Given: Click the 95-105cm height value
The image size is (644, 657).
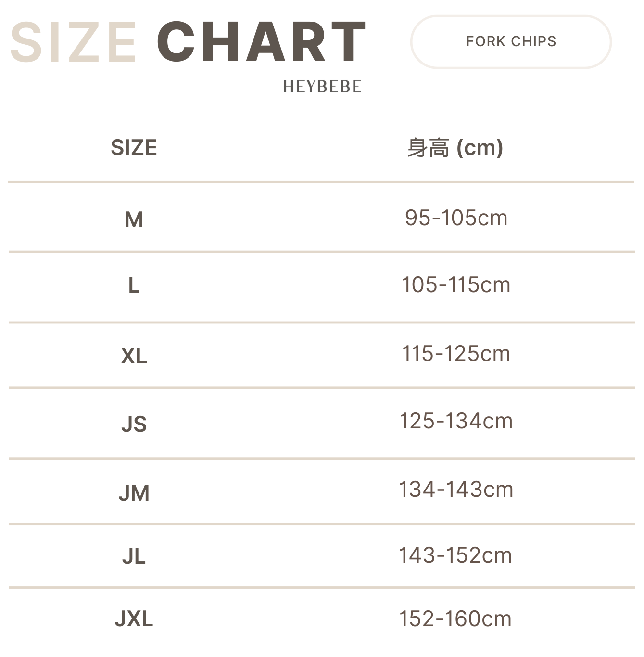Looking at the screenshot, I should click(x=456, y=218).
